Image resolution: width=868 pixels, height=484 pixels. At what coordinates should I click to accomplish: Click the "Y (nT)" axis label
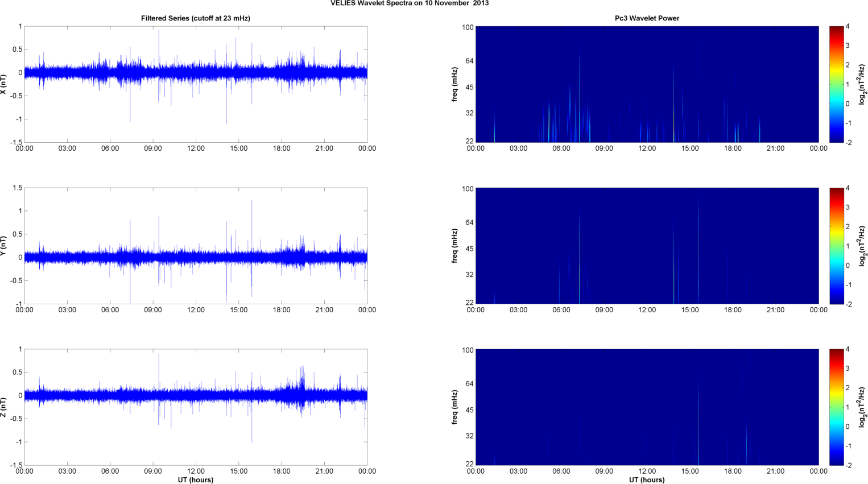pyautogui.click(x=3, y=246)
